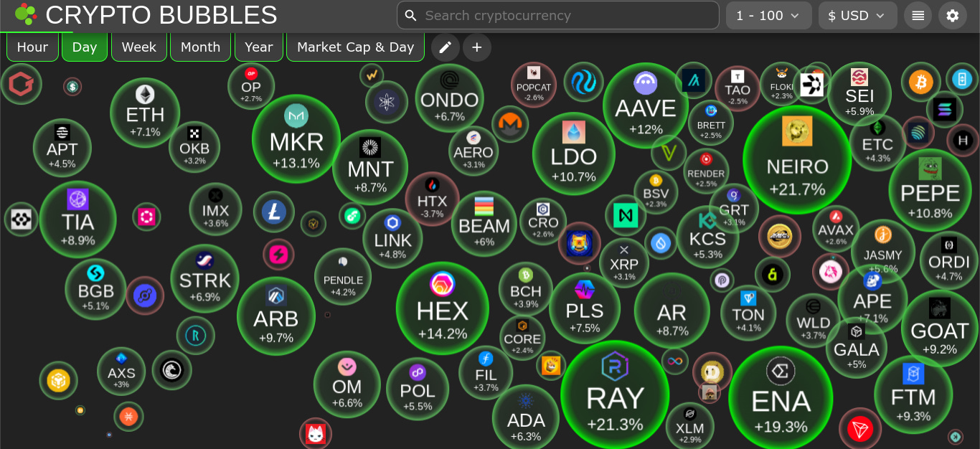This screenshot has width=980, height=449.
Task: Click the ONDO +6.7% bubble
Action: [449, 98]
